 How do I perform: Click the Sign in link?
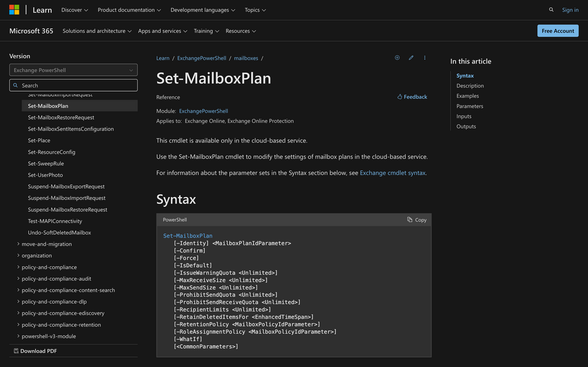(x=570, y=10)
